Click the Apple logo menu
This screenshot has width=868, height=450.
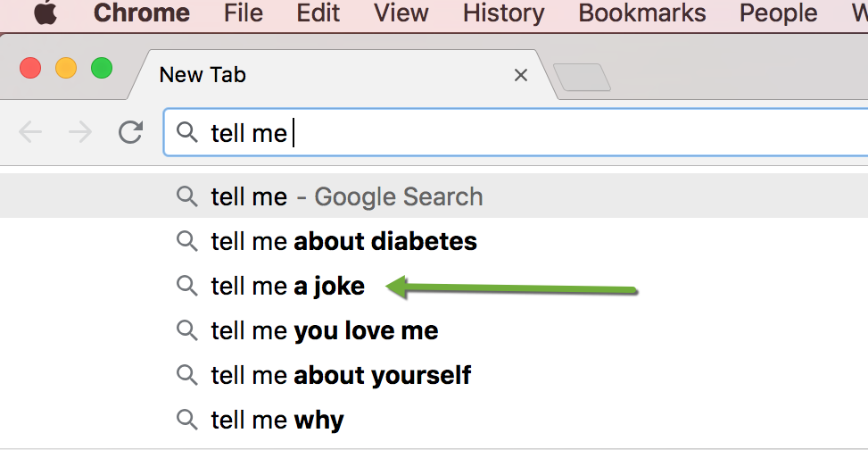coord(46,12)
